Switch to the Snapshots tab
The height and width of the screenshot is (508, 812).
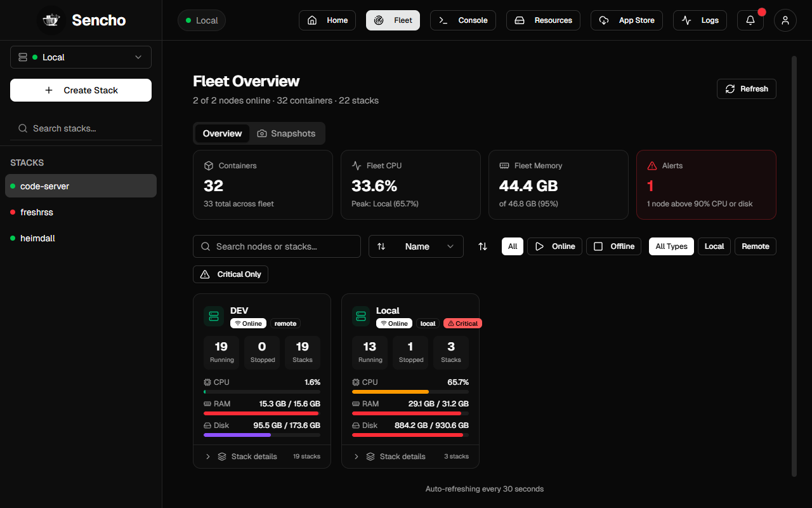pyautogui.click(x=286, y=133)
